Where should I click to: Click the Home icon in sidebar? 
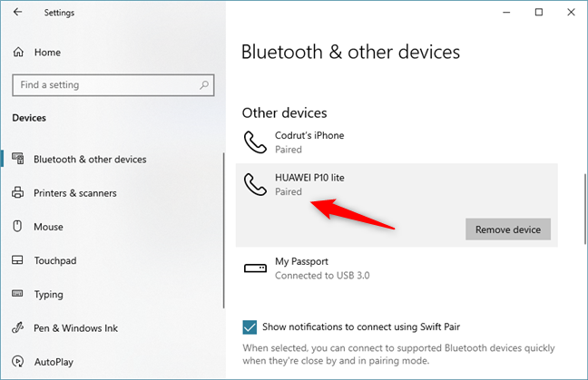click(x=18, y=53)
